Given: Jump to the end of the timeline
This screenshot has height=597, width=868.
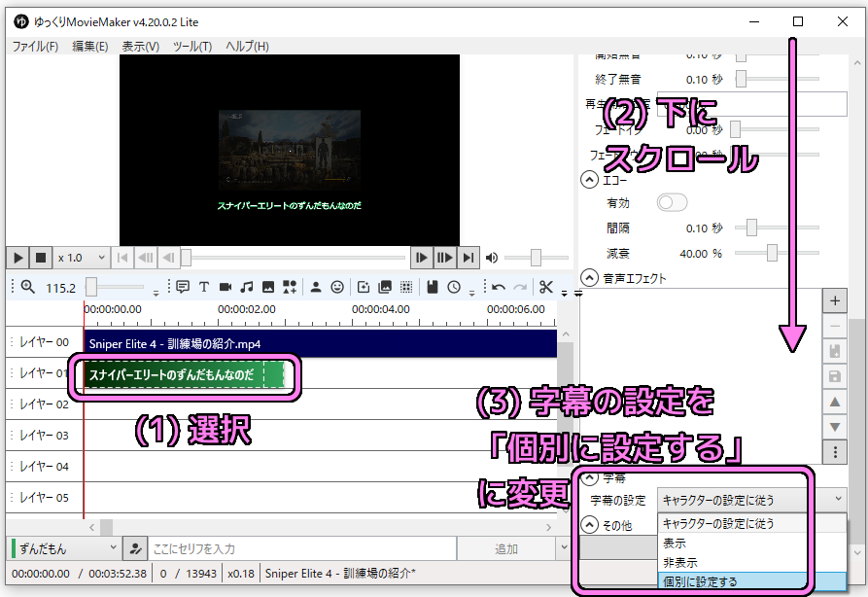Looking at the screenshot, I should tap(469, 258).
